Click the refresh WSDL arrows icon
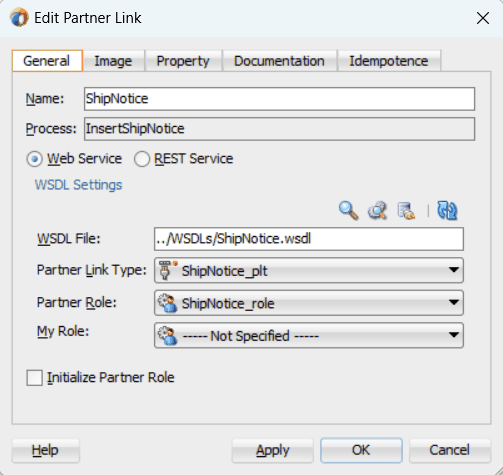This screenshot has height=475, width=503. 447,210
